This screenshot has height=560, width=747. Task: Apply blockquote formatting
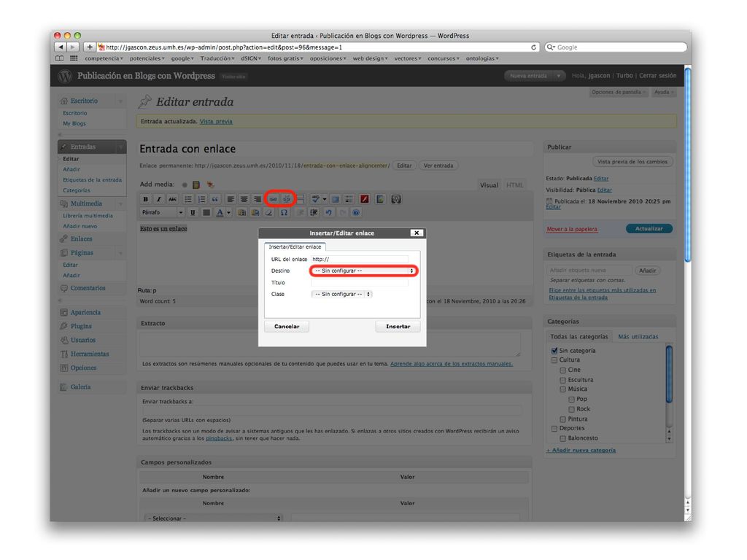pyautogui.click(x=215, y=199)
